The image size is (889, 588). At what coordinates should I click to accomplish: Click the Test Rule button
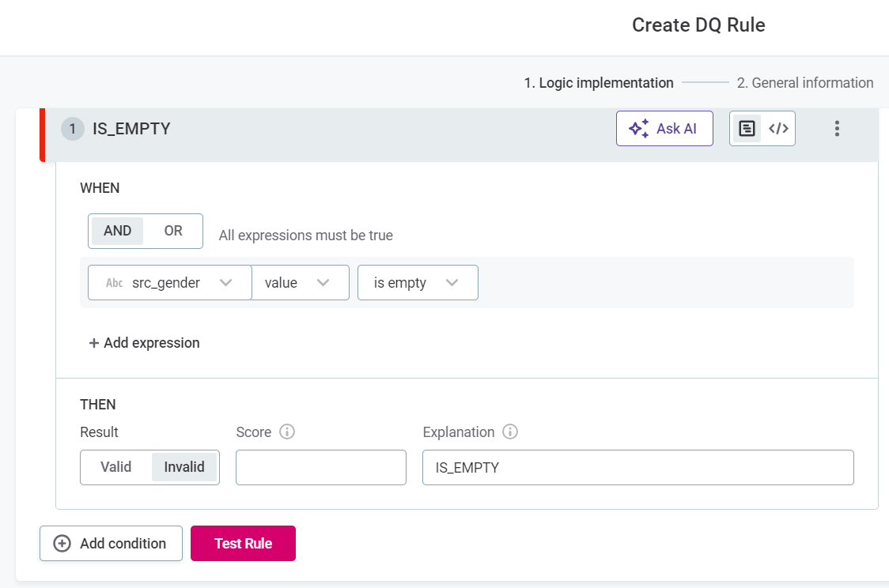pos(243,544)
